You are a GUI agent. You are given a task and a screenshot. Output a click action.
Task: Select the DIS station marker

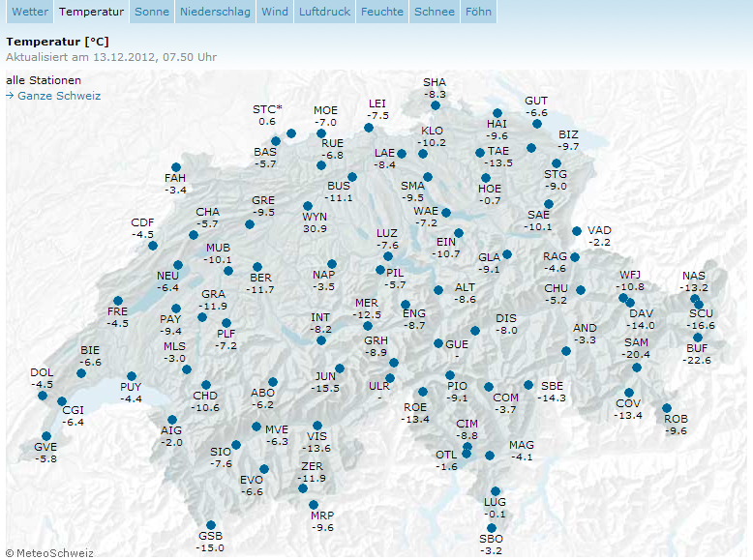[x=475, y=331]
